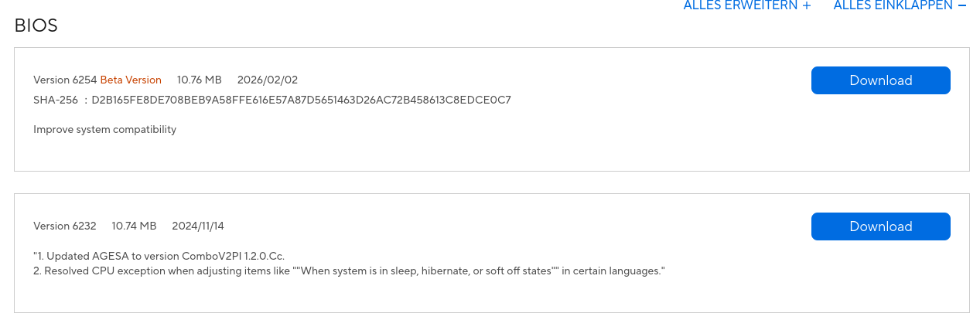Download BIOS version 6254 beta
The width and height of the screenshot is (980, 320).
pos(880,80)
